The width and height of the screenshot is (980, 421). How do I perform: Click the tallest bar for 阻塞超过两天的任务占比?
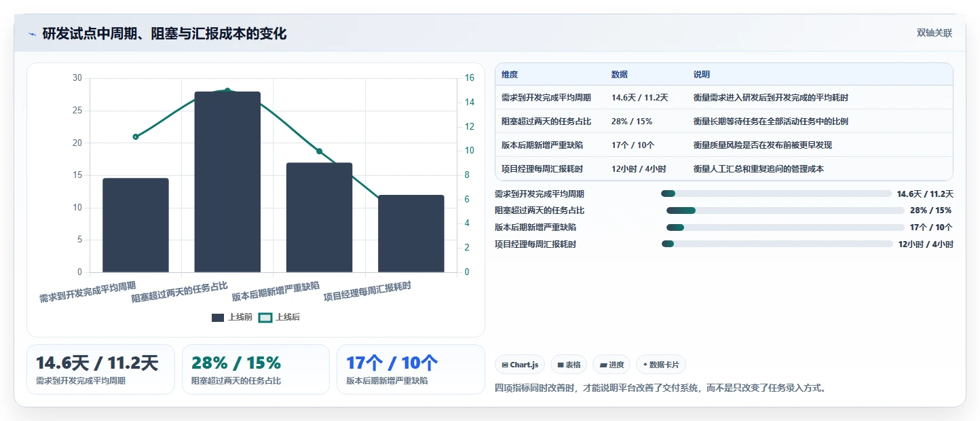pos(227,182)
